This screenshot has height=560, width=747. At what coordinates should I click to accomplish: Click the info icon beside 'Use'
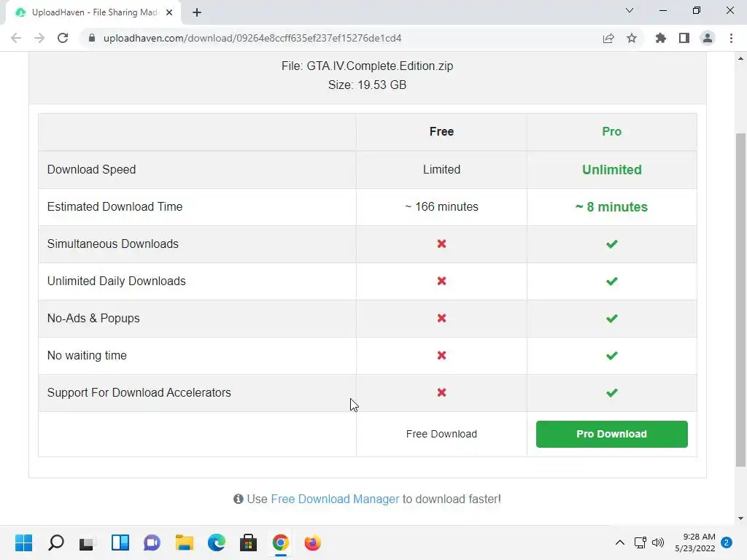(239, 499)
